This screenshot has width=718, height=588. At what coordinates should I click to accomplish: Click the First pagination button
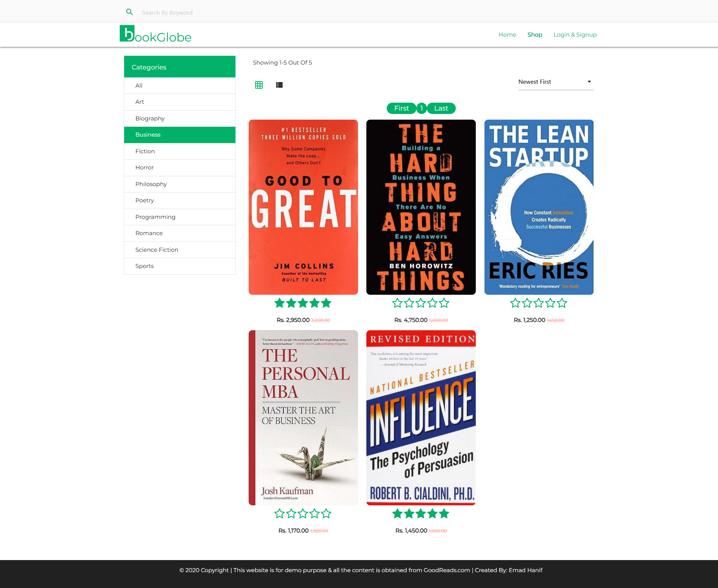coord(401,108)
